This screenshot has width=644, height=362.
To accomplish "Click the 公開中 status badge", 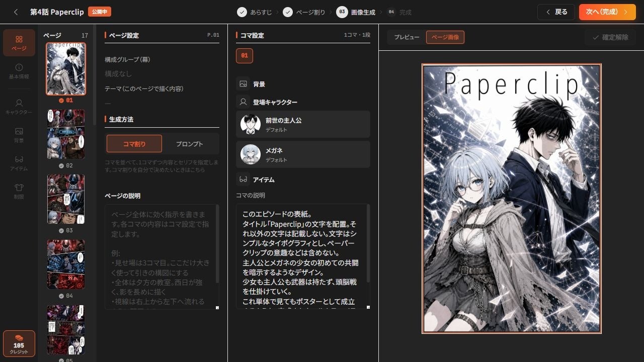I will coord(100,12).
